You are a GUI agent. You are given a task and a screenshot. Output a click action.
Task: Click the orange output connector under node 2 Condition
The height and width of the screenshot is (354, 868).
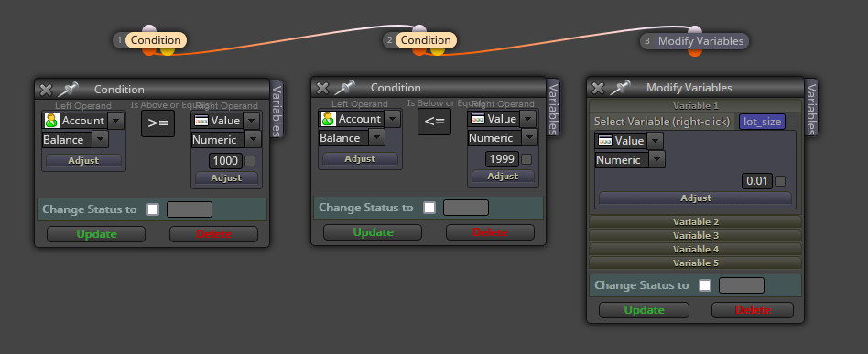[419, 51]
